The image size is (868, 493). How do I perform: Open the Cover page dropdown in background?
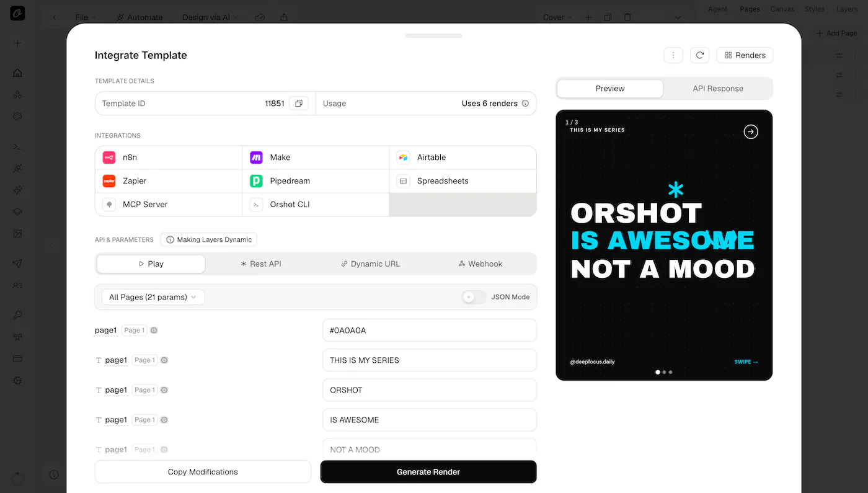pos(557,17)
